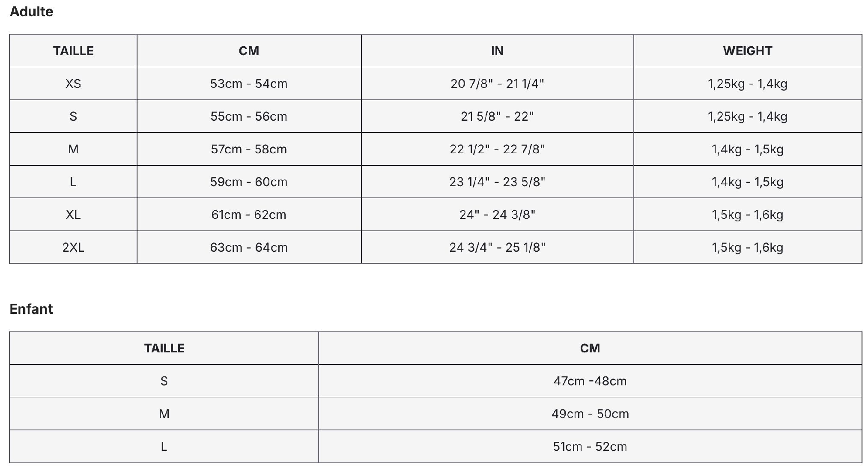Select the 49cm - 50cm cell
This screenshot has height=471, width=868.
pyautogui.click(x=590, y=414)
